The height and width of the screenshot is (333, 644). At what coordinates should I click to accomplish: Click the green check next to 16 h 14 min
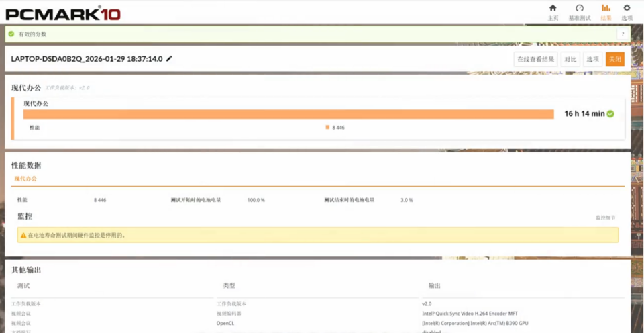point(610,114)
